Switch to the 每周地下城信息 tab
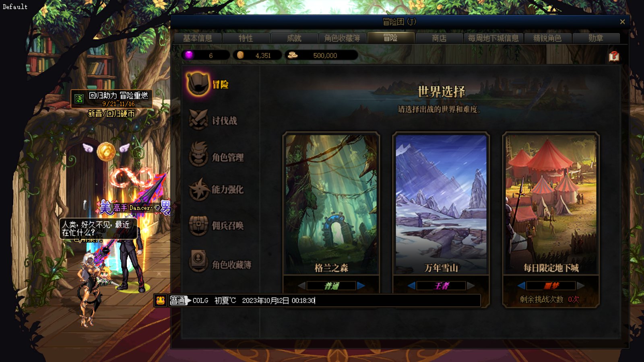 pyautogui.click(x=493, y=38)
